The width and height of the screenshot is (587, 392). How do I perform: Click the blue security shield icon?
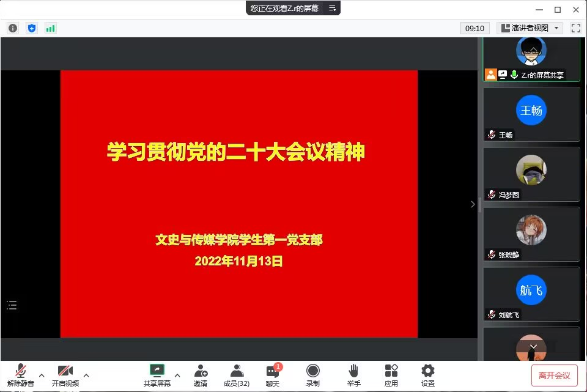(x=32, y=28)
